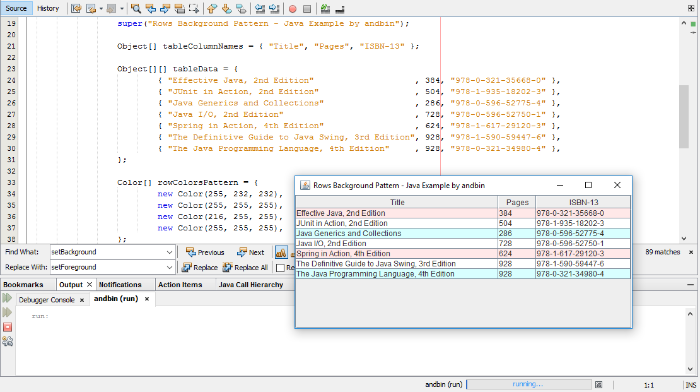Open the Java Call Hierarchy tab
The image size is (700, 392).
click(x=251, y=284)
